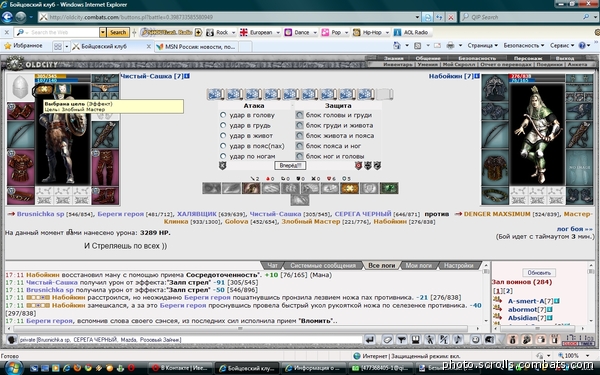Choose defense 'блок груди и живота'
Screen dimensions: 600x375
click(300, 125)
